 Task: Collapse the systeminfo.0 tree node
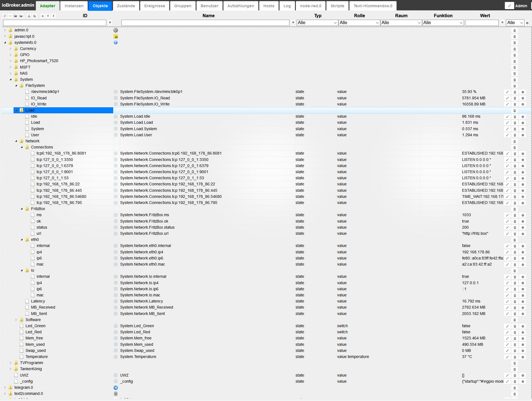[x=5, y=42]
